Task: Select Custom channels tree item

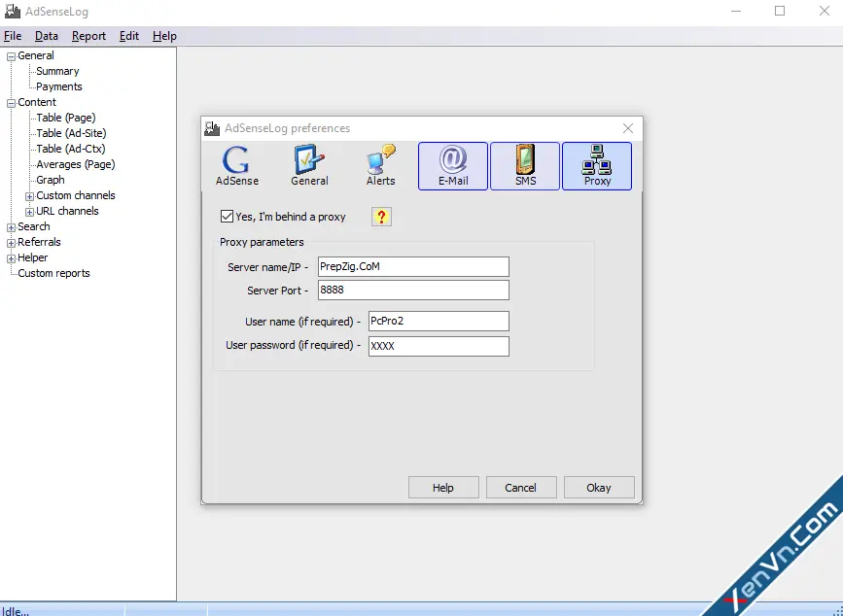Action: (x=76, y=195)
